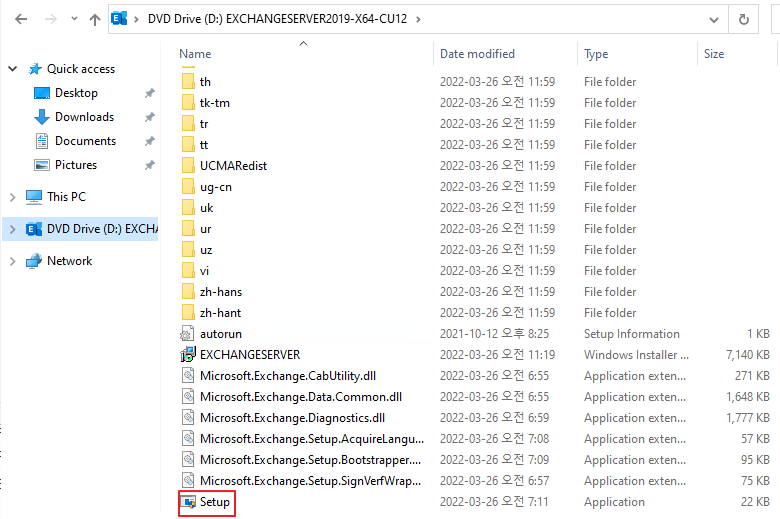780x519 pixels.
Task: Select Network in navigation pane
Action: coord(69,261)
